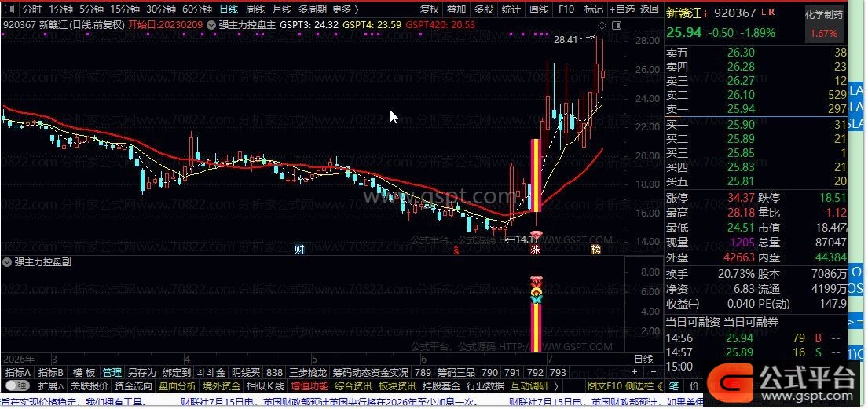Image resolution: width=868 pixels, height=409 pixels.
Task: Open the 化学制药 sector box
Action: coord(824,24)
